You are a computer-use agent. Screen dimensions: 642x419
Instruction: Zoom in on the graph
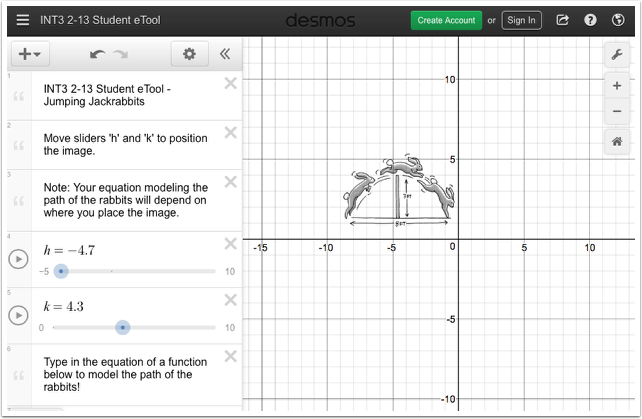(x=617, y=86)
